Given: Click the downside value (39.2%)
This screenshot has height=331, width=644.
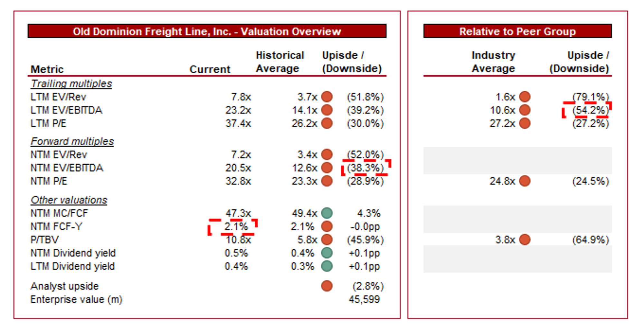Looking at the screenshot, I should point(365,110).
